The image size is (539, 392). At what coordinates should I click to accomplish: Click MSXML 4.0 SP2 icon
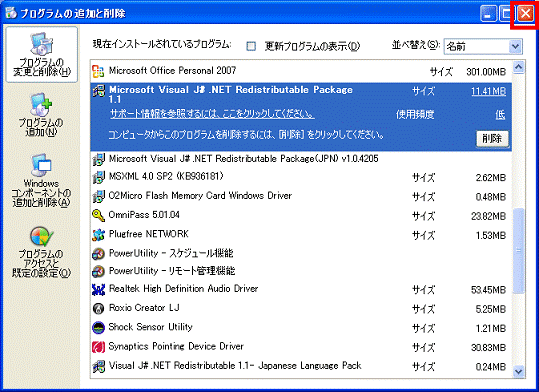coord(99,177)
